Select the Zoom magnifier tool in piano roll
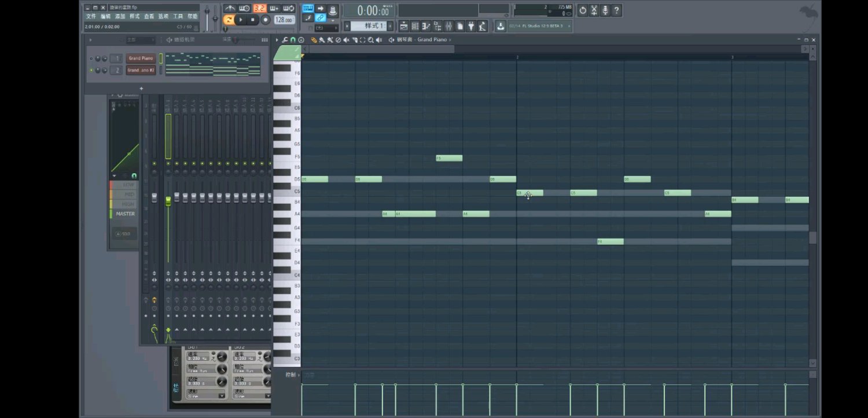Viewport: 868px width, 418px height. [370, 40]
